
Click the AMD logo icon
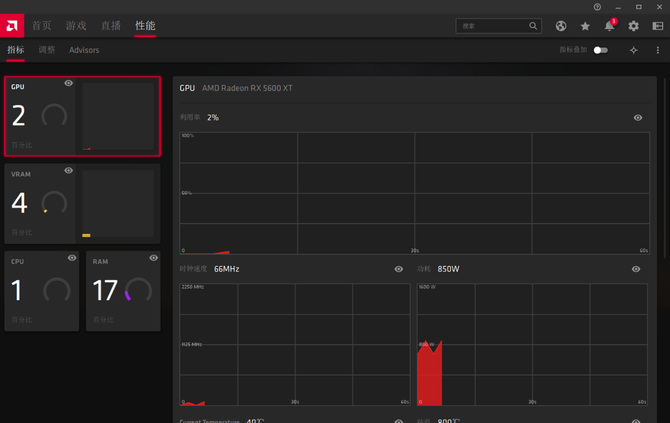[x=13, y=26]
